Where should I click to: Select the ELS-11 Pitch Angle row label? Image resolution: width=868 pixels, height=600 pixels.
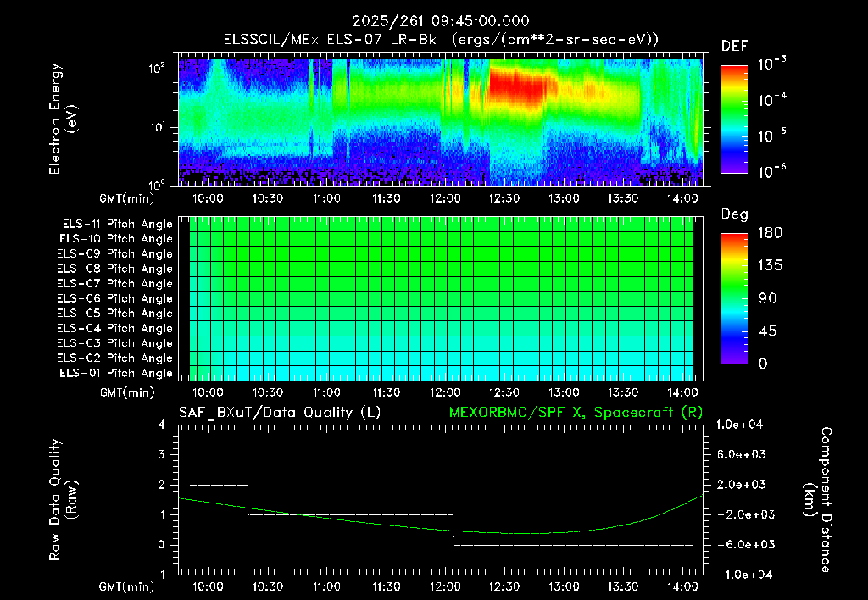pyautogui.click(x=117, y=225)
